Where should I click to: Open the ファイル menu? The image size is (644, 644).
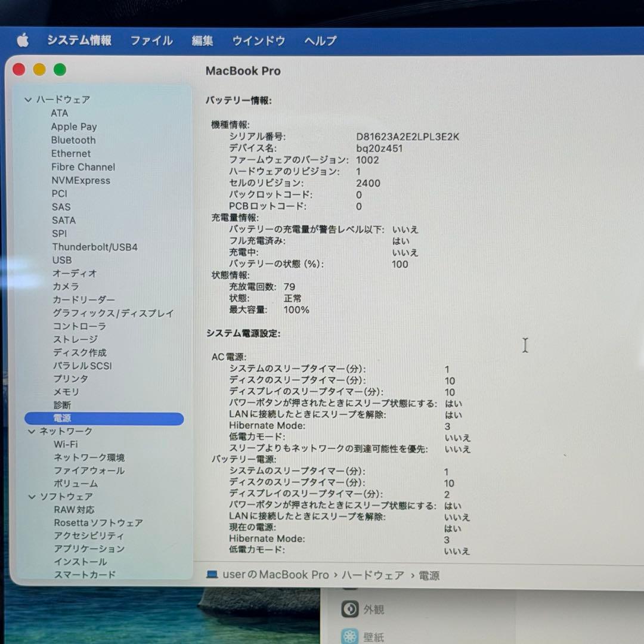coord(151,41)
